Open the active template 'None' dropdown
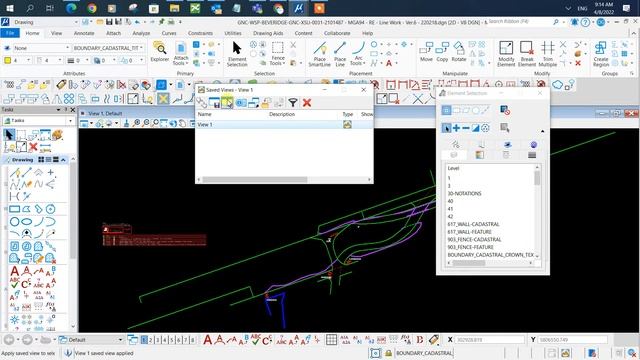 (41, 48)
